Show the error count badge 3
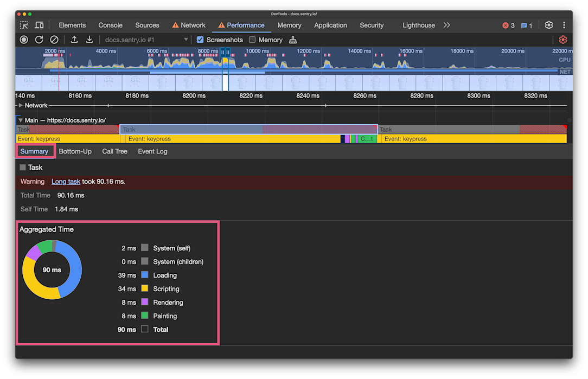Image resolution: width=588 pixels, height=379 pixels. (x=508, y=25)
